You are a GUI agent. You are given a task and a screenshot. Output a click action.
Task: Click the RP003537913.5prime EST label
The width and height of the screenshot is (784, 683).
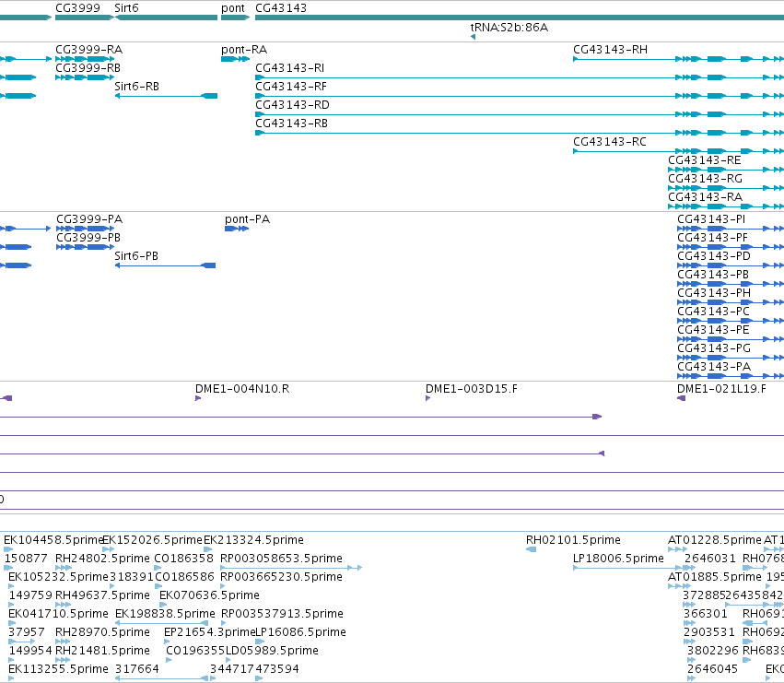pos(282,615)
